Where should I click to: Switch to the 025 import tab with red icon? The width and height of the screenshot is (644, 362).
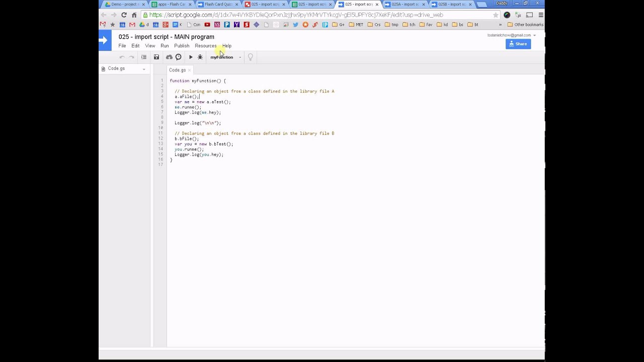[x=264, y=5]
